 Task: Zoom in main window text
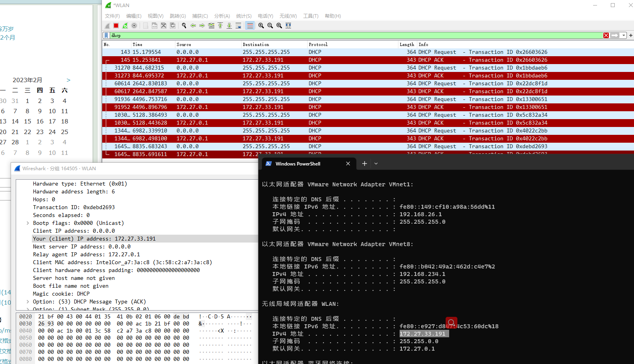[261, 26]
